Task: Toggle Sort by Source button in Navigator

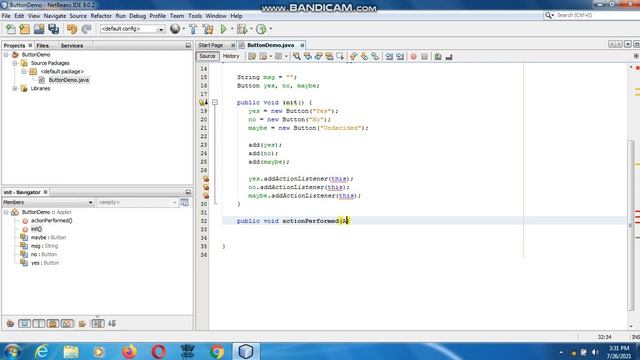Action: coord(112,324)
